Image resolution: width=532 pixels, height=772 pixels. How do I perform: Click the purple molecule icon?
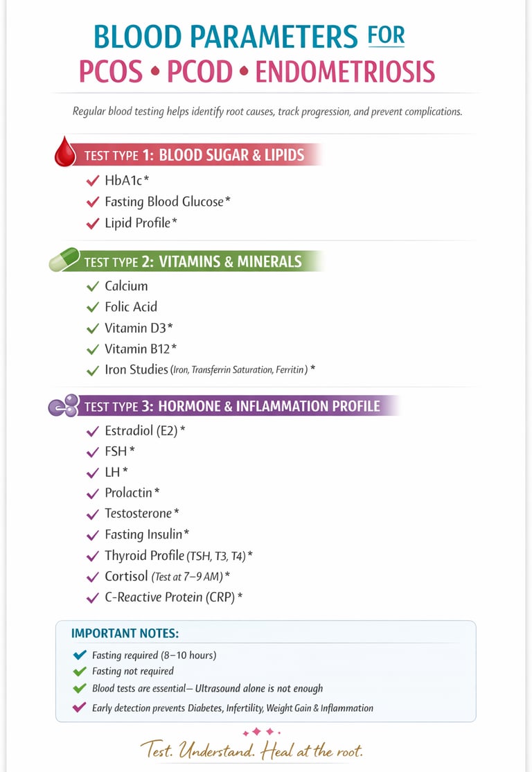point(63,405)
